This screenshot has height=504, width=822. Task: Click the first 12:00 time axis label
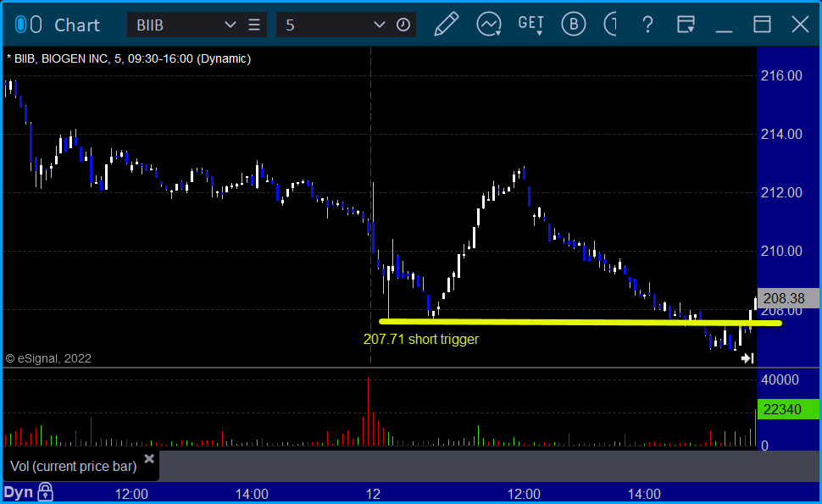131,494
